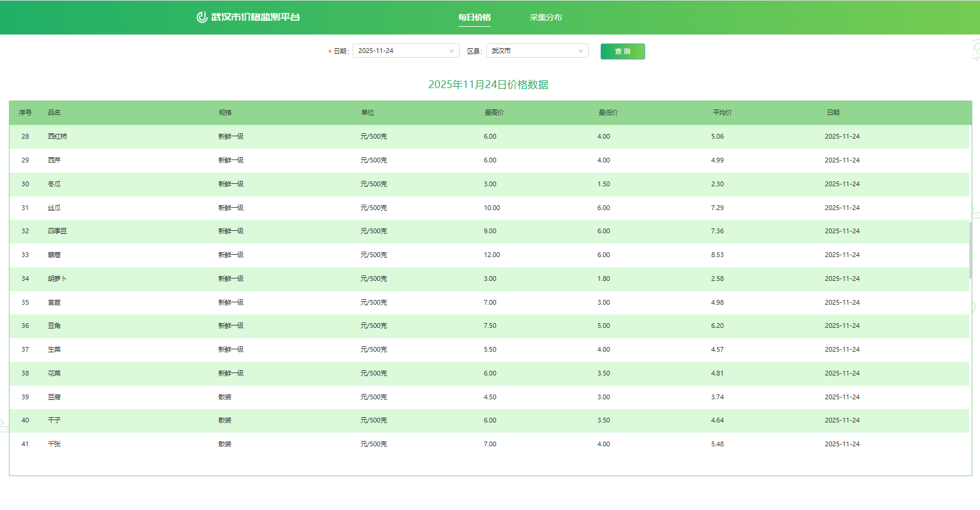The height and width of the screenshot is (510, 980).
Task: Select the 西红柿 row name cell
Action: (x=58, y=136)
